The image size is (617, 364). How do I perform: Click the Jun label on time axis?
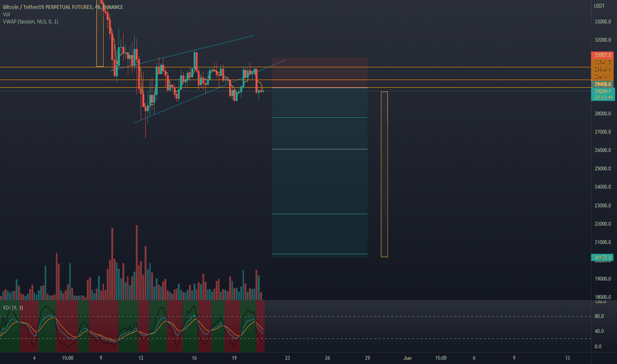point(407,358)
